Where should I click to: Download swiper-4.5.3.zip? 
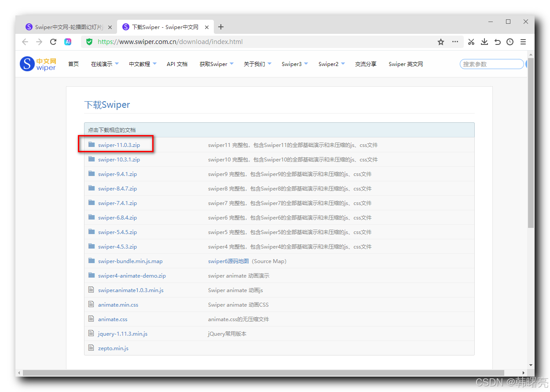pyautogui.click(x=117, y=246)
